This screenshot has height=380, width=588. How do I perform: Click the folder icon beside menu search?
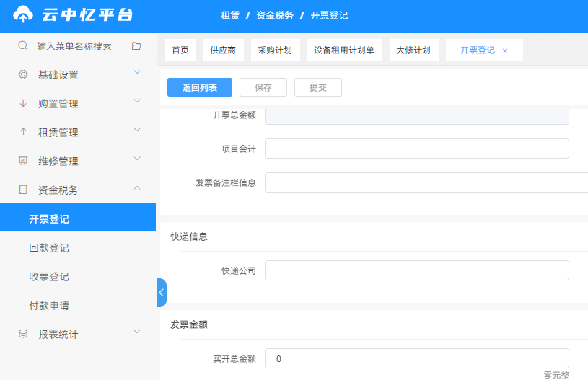136,45
